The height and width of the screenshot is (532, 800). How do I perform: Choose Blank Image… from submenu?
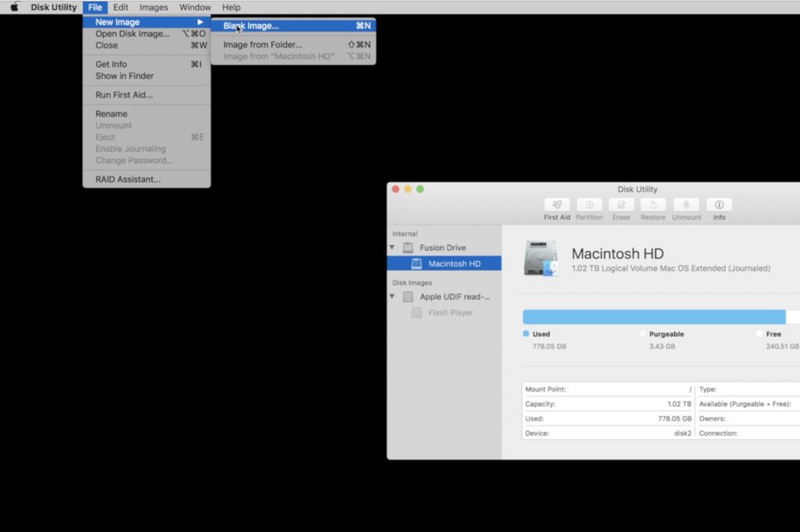click(294, 26)
